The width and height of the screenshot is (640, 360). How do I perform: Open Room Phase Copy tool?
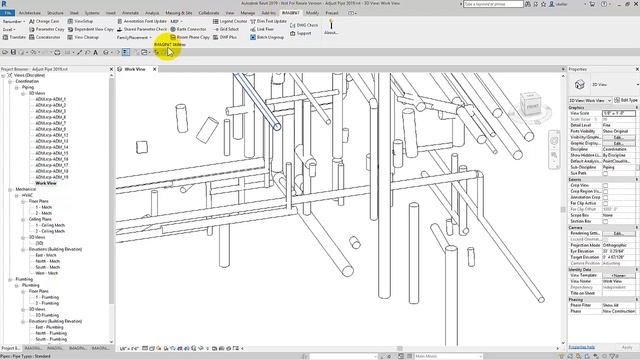190,37
